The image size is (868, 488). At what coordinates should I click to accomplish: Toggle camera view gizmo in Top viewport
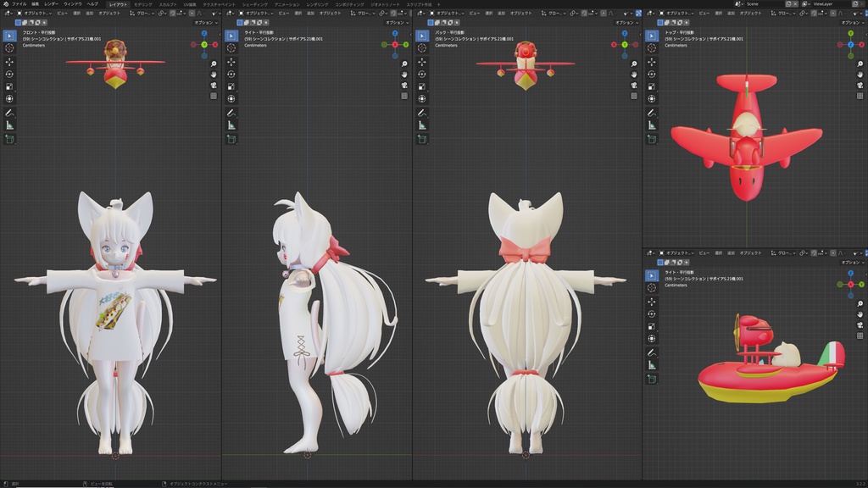(x=860, y=86)
